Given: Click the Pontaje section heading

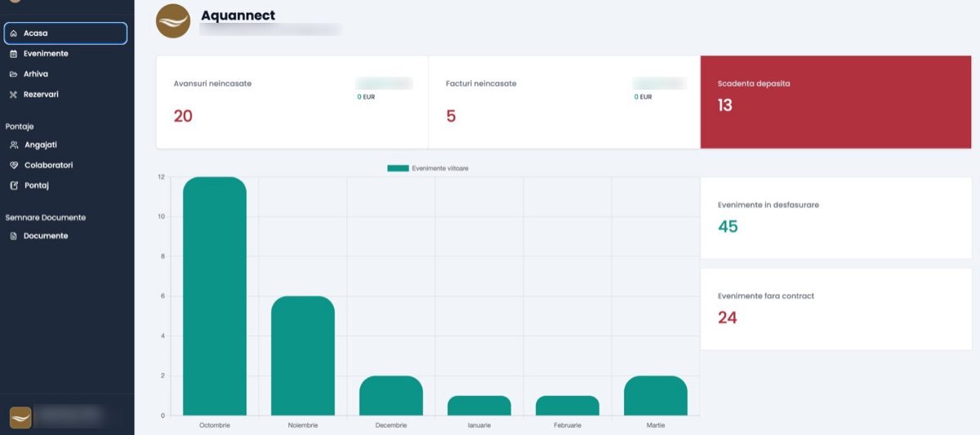Looking at the screenshot, I should 20,127.
